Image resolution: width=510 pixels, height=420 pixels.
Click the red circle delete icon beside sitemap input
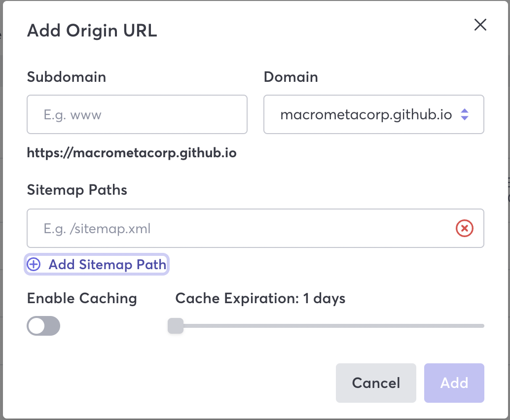coord(464,228)
